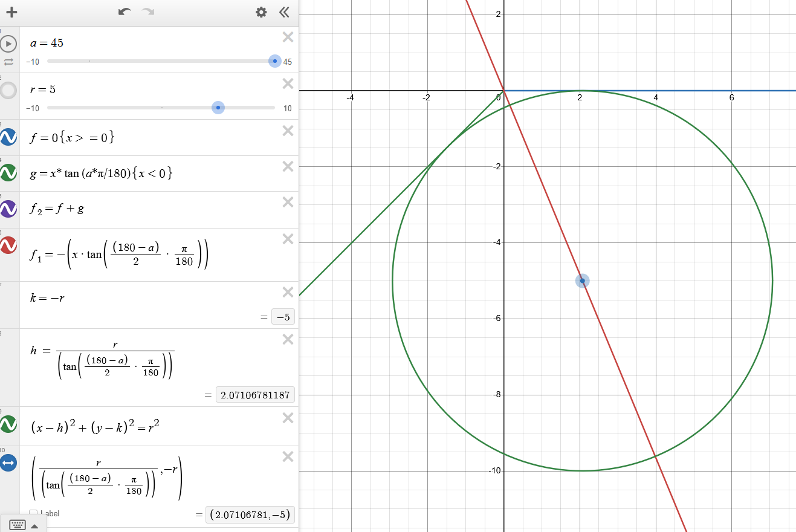The height and width of the screenshot is (532, 796).
Task: Hide the green circle equation graph
Action: pyautogui.click(x=8, y=424)
